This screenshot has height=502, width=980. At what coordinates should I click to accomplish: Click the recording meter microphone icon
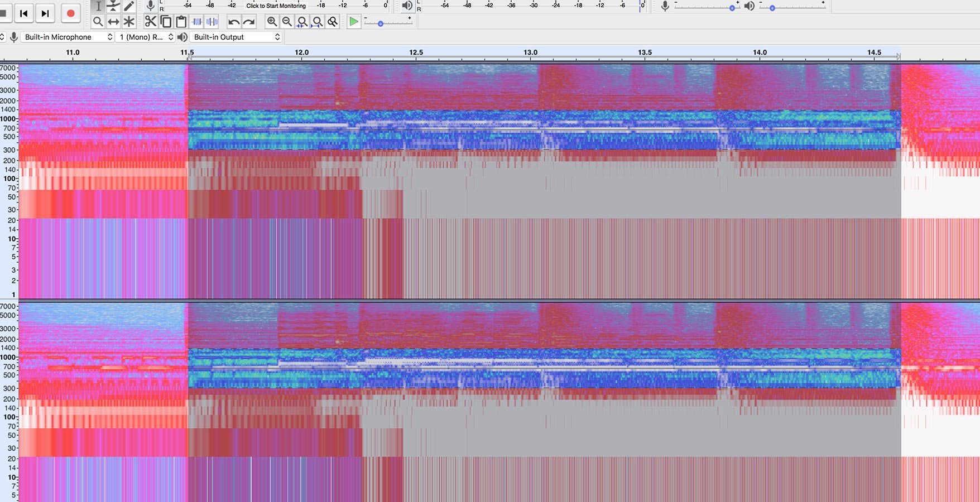[x=151, y=6]
